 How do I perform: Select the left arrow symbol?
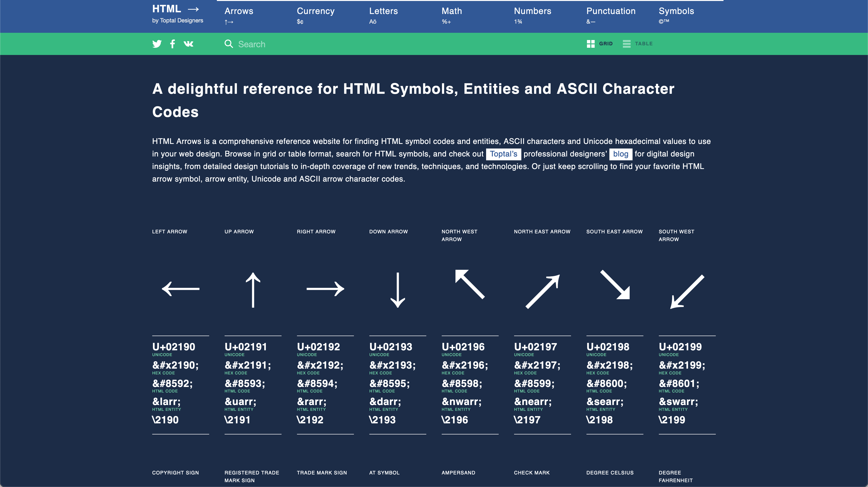click(x=181, y=289)
